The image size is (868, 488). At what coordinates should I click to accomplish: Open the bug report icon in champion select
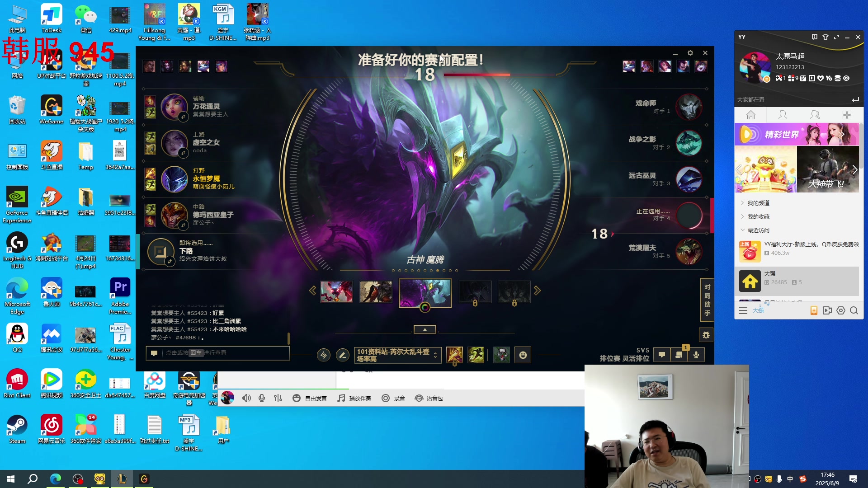[706, 335]
